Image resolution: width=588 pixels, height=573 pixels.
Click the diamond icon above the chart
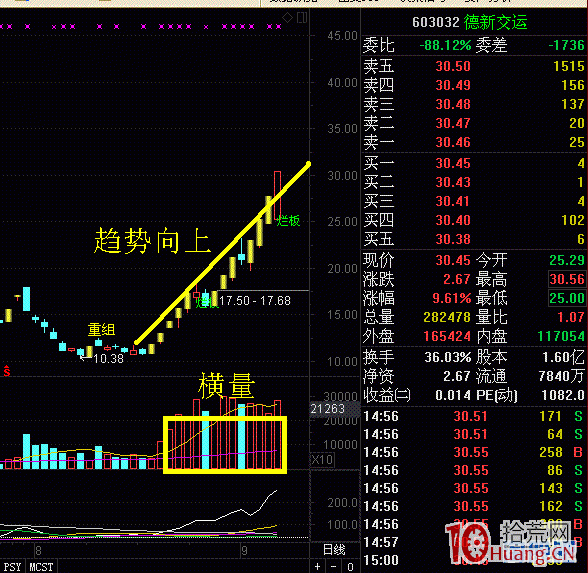288,17
